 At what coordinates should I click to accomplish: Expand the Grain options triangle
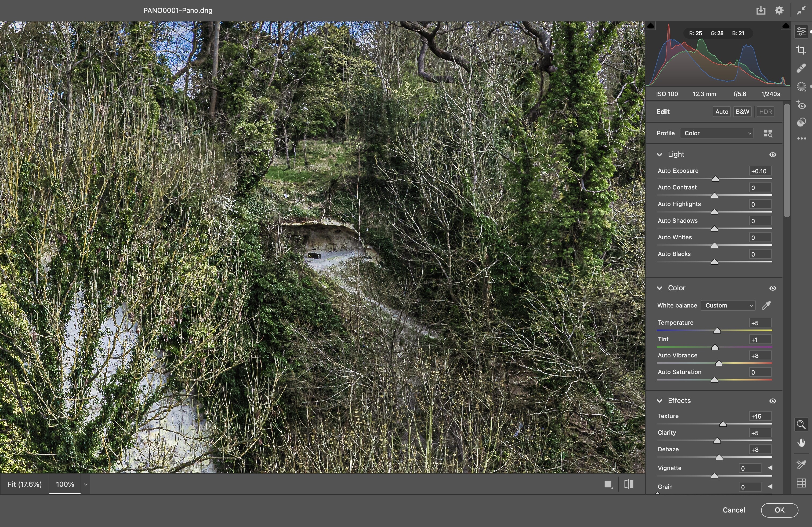tap(770, 487)
